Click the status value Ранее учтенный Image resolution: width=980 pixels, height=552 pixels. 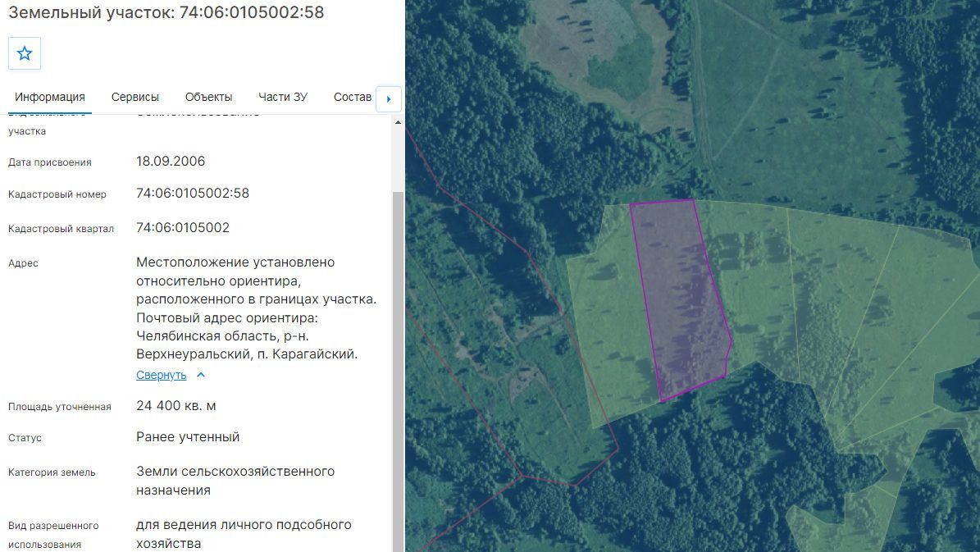pos(188,437)
